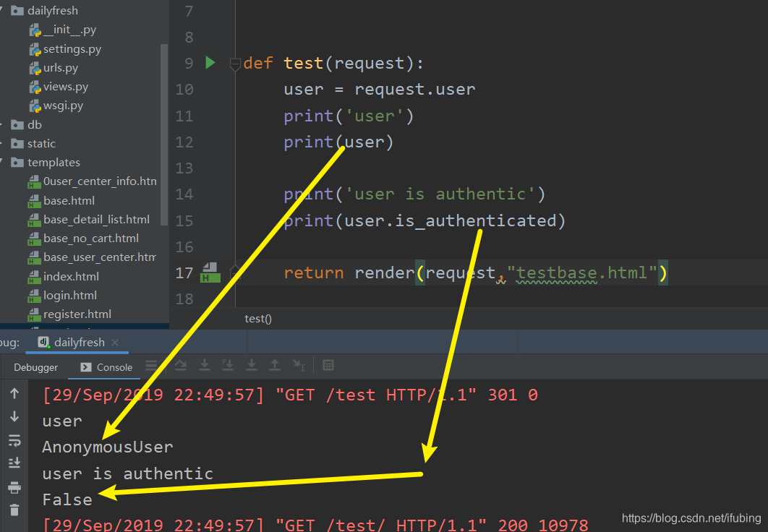Click the Step Out debug icon

tap(275, 365)
